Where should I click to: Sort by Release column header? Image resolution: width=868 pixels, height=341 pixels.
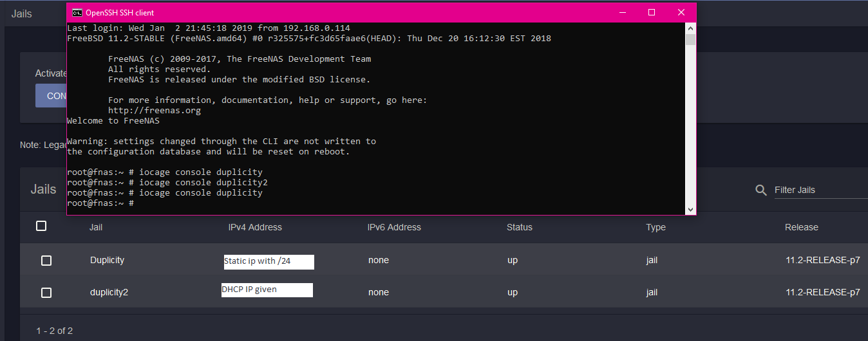(802, 227)
